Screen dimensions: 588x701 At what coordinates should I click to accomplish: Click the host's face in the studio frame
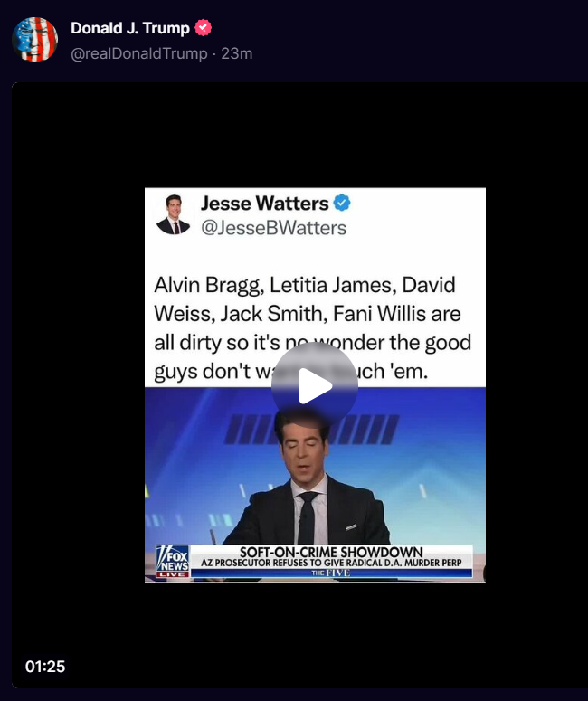(303, 452)
